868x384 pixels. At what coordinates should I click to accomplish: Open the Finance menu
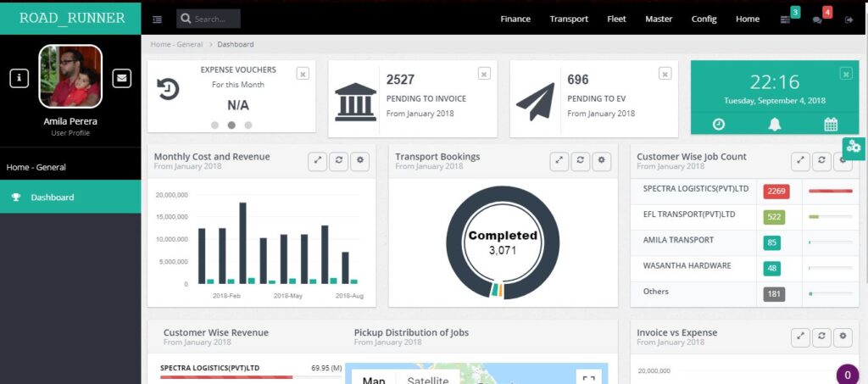(515, 19)
